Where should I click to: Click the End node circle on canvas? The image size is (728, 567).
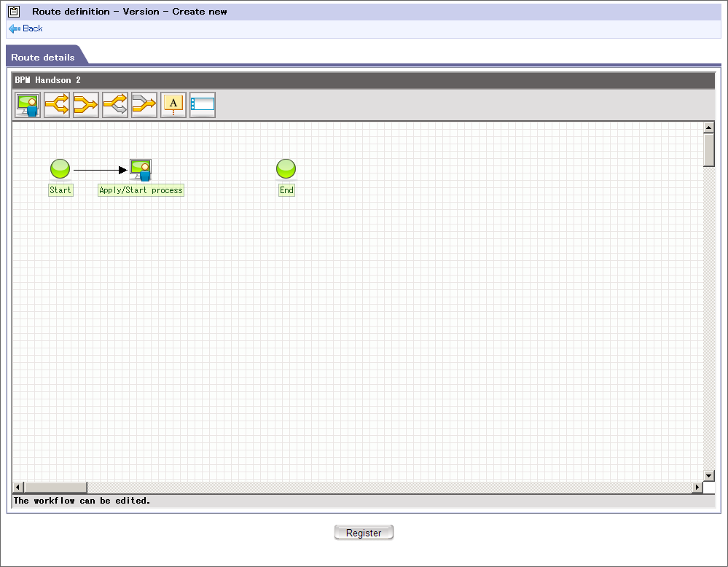tap(286, 168)
